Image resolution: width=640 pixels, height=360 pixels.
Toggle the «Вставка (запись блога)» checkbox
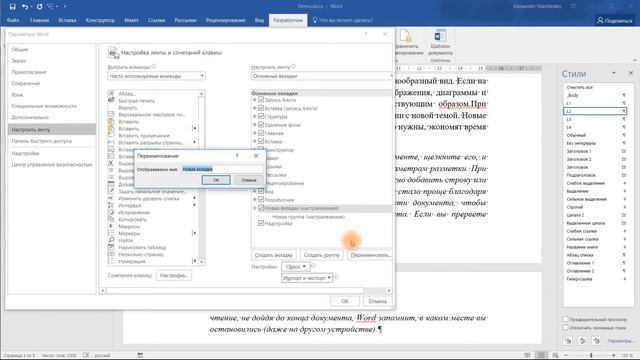tap(261, 108)
